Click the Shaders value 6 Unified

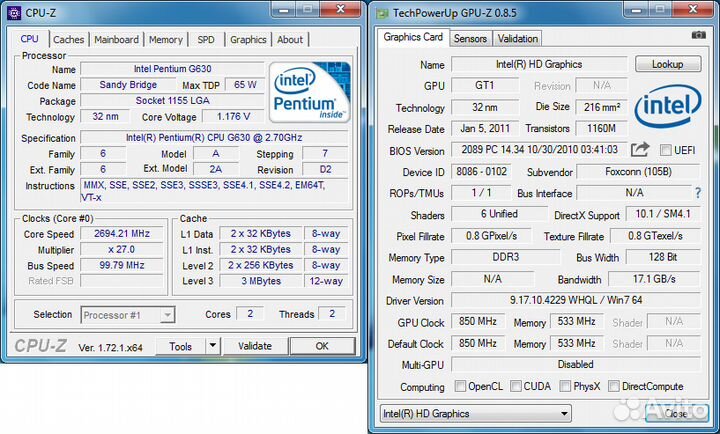pos(500,214)
